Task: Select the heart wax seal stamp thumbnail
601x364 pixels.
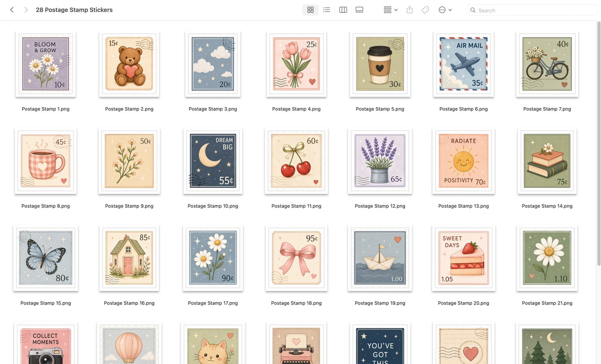Action: (464, 343)
